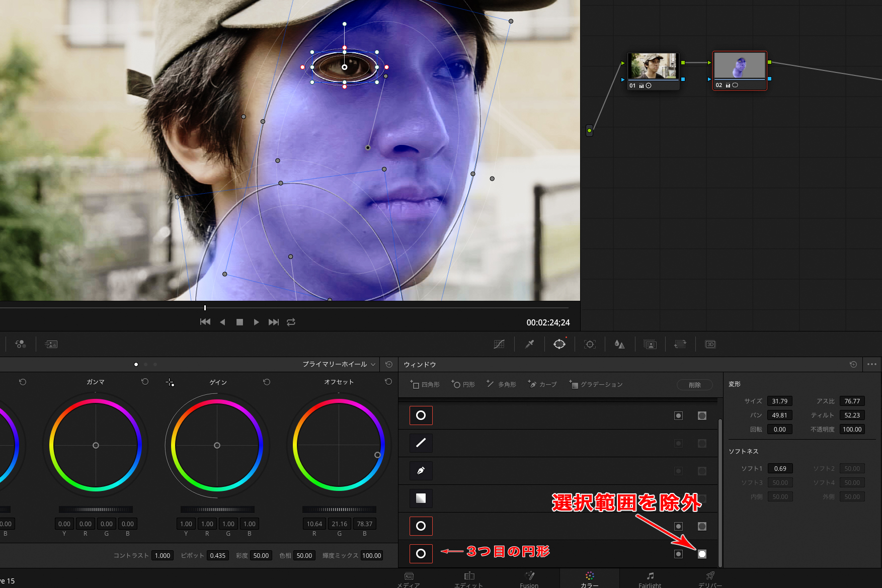The image size is (882, 588).
Task: Reset the ゲイン color wheel
Action: click(x=267, y=382)
